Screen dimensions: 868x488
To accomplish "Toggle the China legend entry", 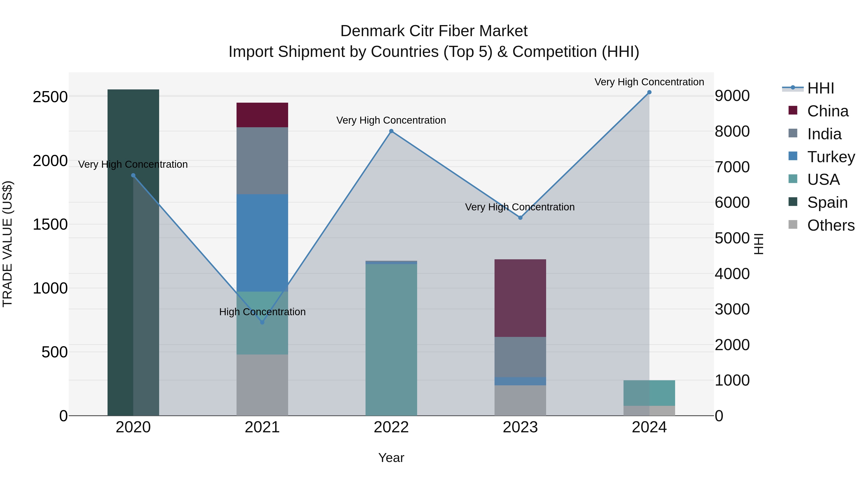I will coord(818,111).
